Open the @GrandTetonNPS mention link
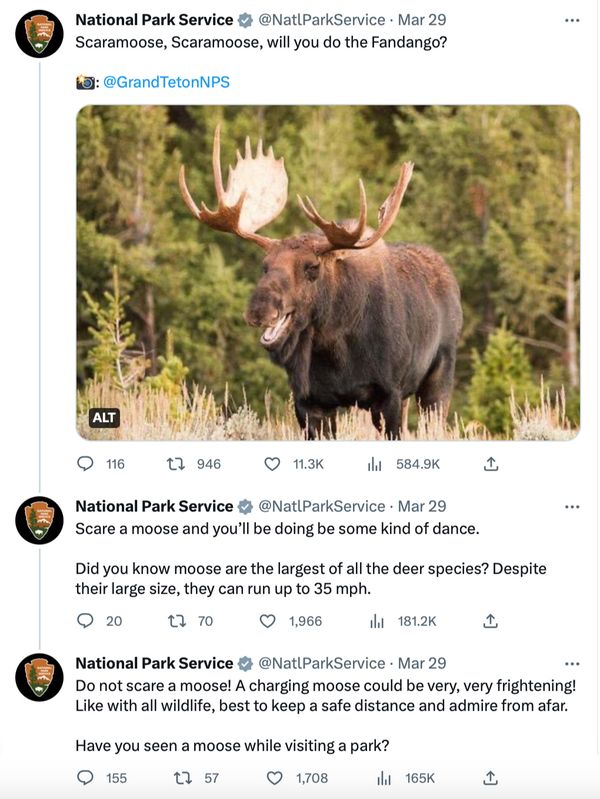This screenshot has width=600, height=799. (166, 81)
